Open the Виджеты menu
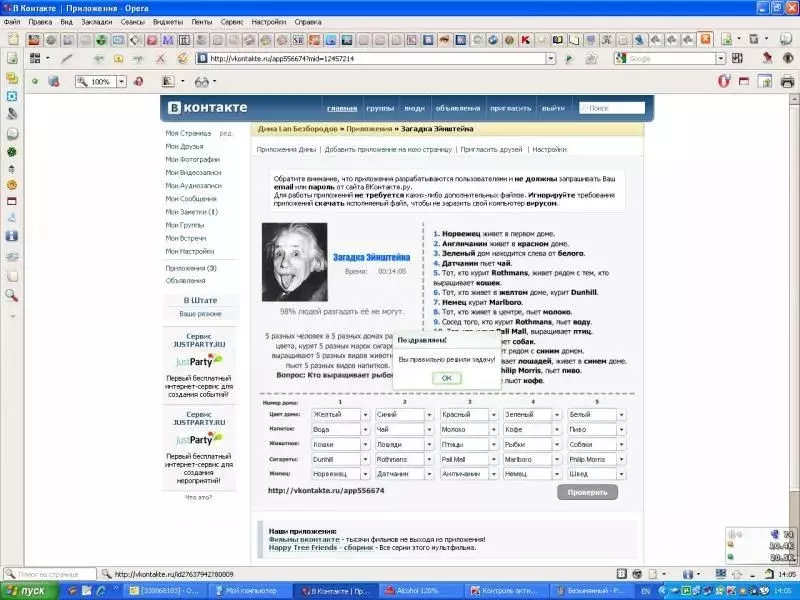Viewport: 800px width, 600px height. click(x=168, y=22)
